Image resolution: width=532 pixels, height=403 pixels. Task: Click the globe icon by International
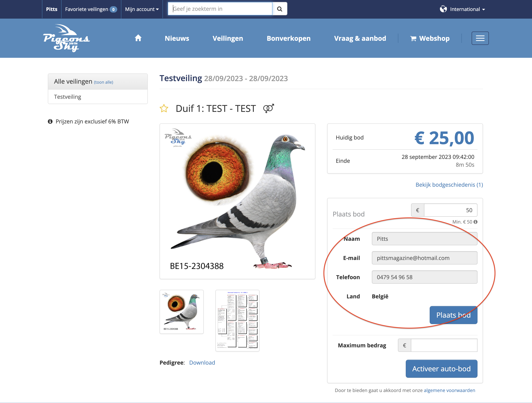443,9
